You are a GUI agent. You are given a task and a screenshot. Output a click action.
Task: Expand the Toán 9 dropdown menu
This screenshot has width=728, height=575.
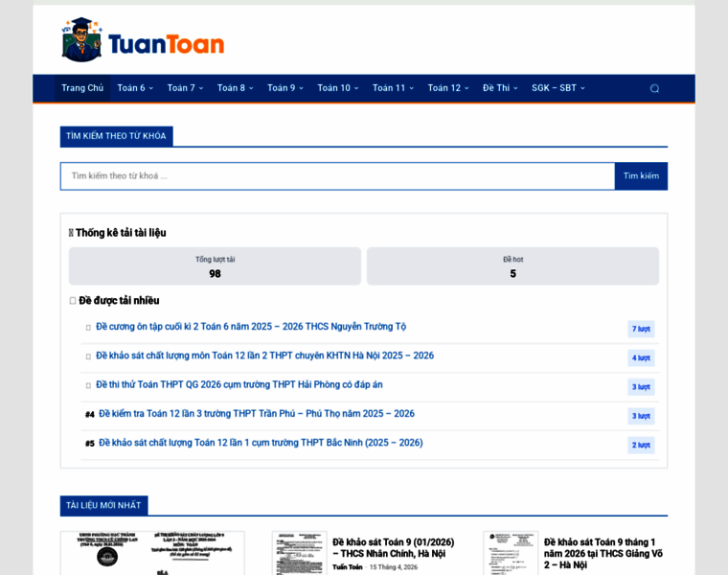coord(284,88)
